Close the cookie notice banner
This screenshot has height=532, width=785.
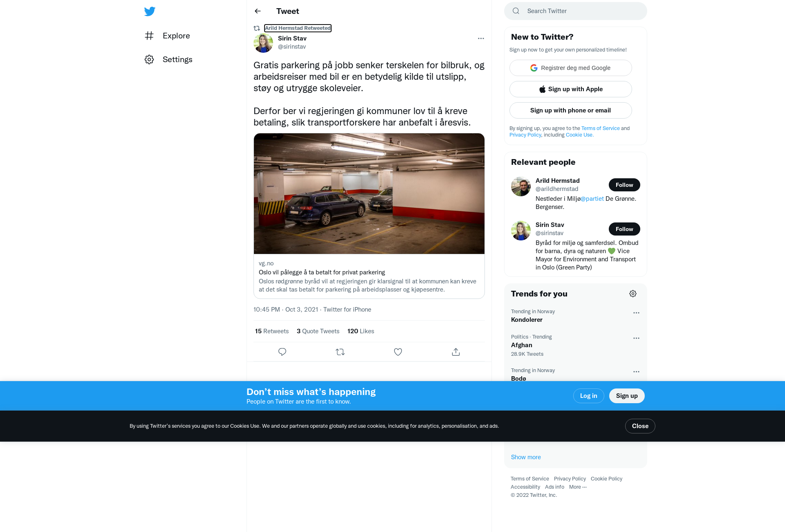pos(640,426)
